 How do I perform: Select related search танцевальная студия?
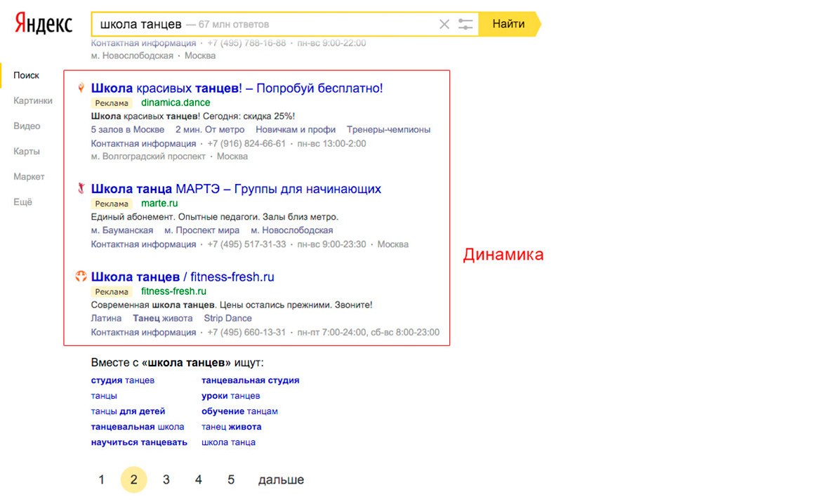[250, 380]
